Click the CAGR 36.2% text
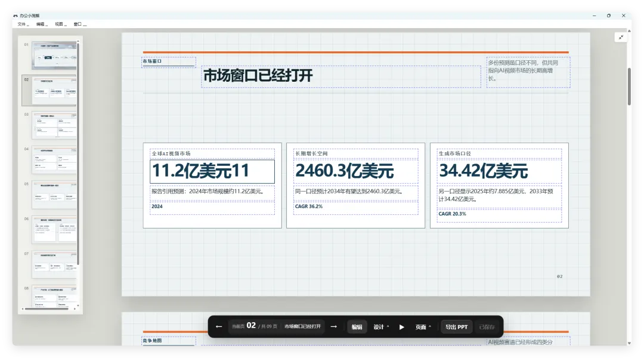This screenshot has width=644, height=358. tap(309, 206)
